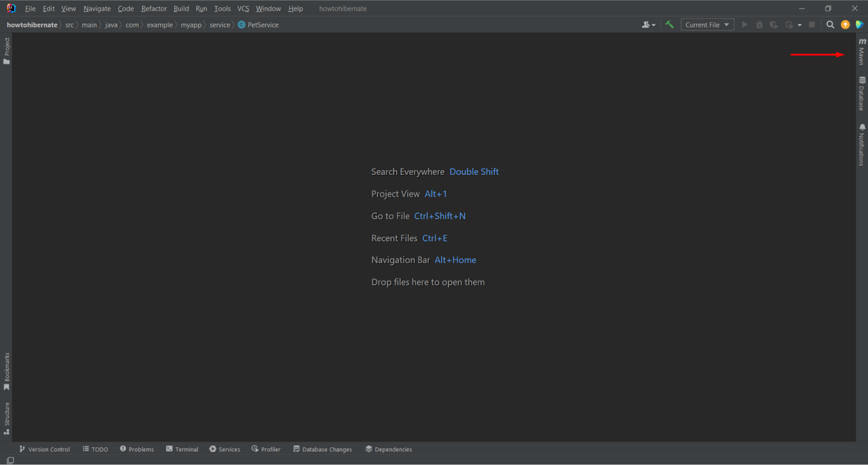Open the Dependencies tool window
868x465 pixels.
tap(388, 449)
